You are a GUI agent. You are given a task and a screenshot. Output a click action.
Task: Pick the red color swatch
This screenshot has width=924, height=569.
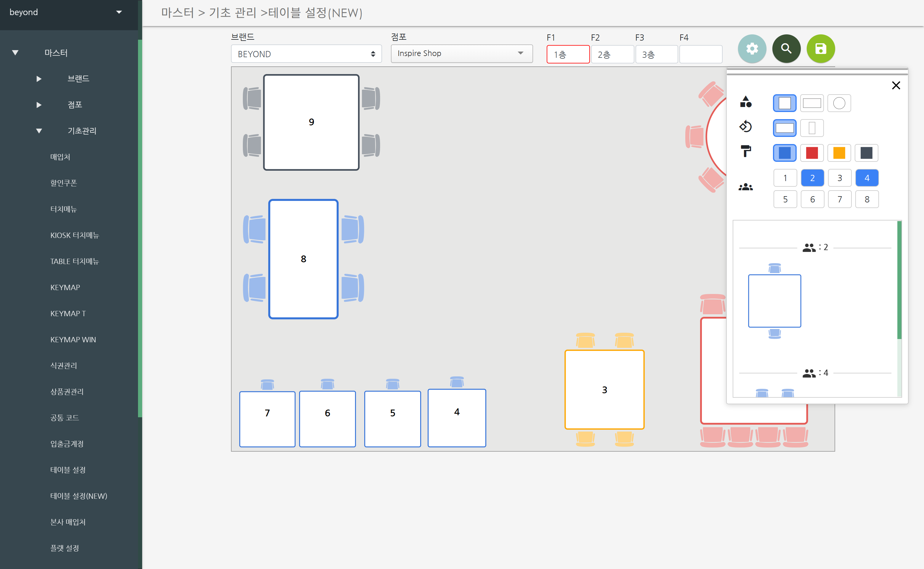point(811,153)
